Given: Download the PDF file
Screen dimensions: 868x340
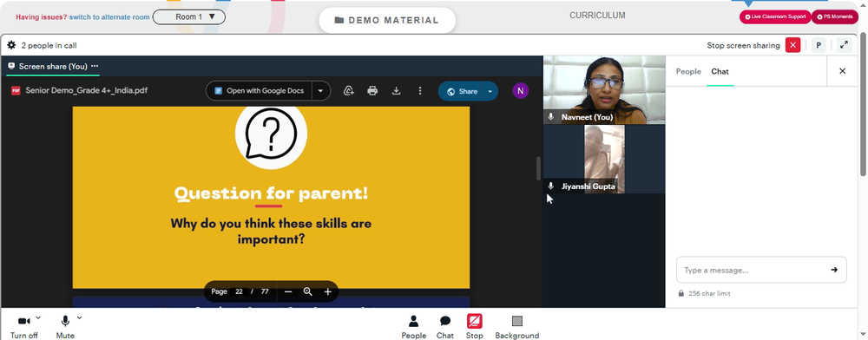Looking at the screenshot, I should pyautogui.click(x=397, y=91).
